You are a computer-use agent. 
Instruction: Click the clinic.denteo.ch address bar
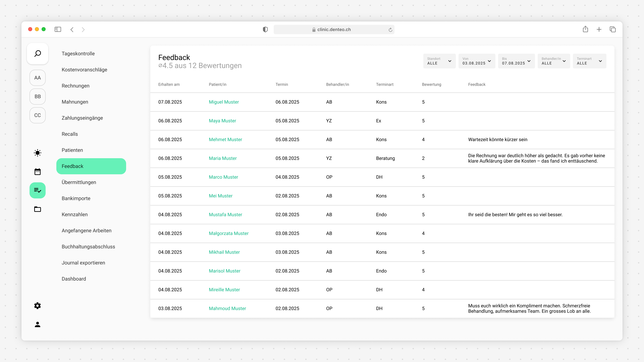[x=334, y=29]
